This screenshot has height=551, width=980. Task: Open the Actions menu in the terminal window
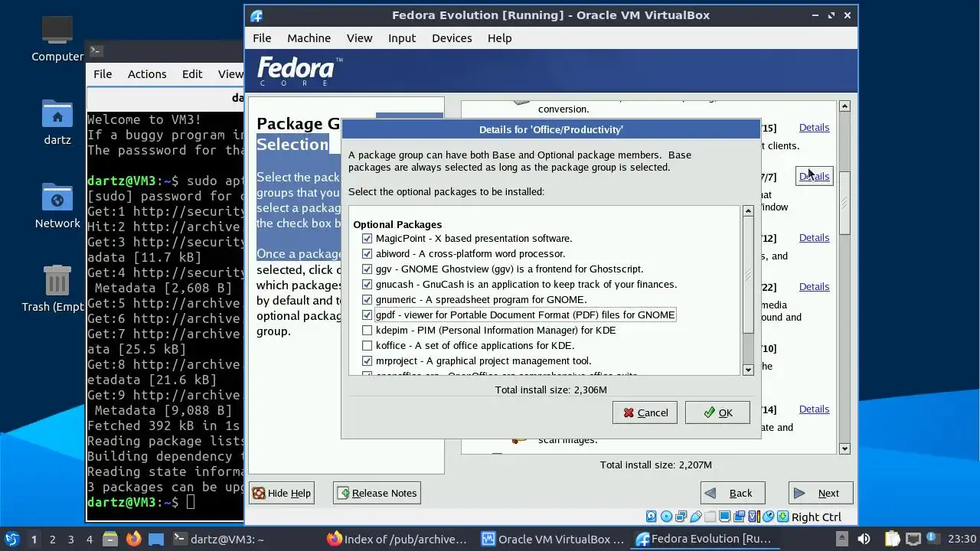pyautogui.click(x=147, y=73)
